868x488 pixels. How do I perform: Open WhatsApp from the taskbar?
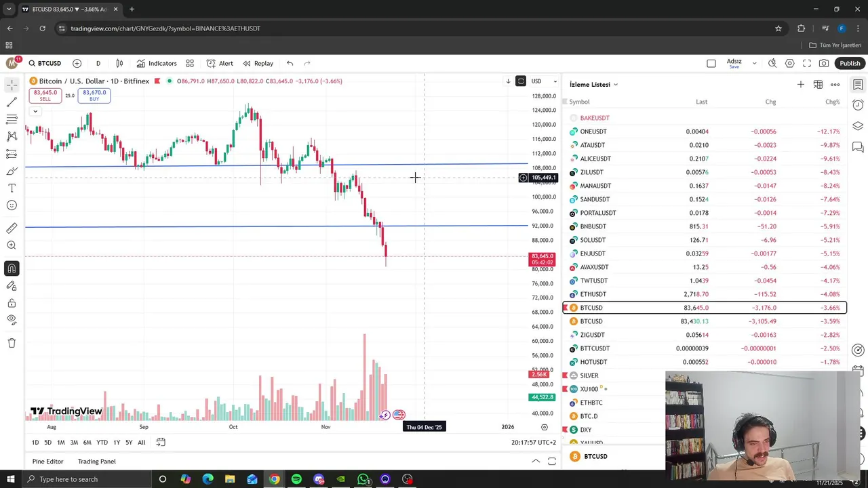[363, 479]
